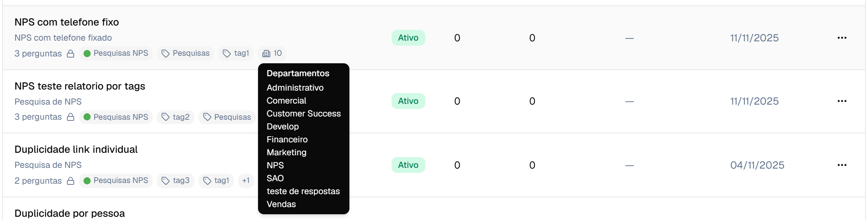
Task: Click the Pesquisas NPS category chip in NPS com telefone fixo row
Action: [116, 53]
